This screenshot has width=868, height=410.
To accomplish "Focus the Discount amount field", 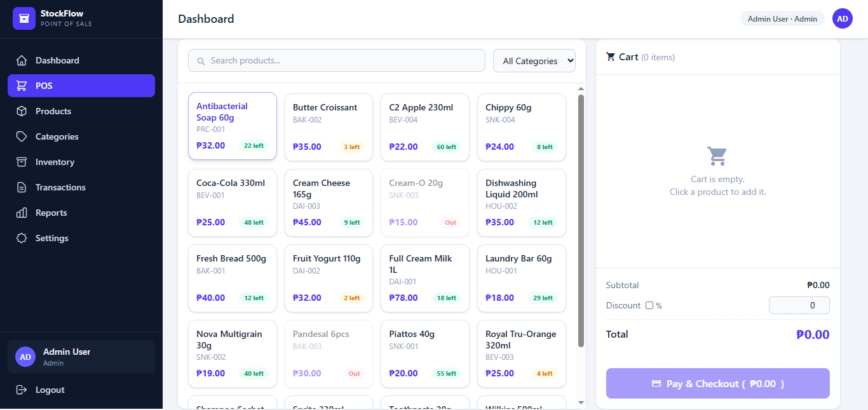I will (799, 305).
